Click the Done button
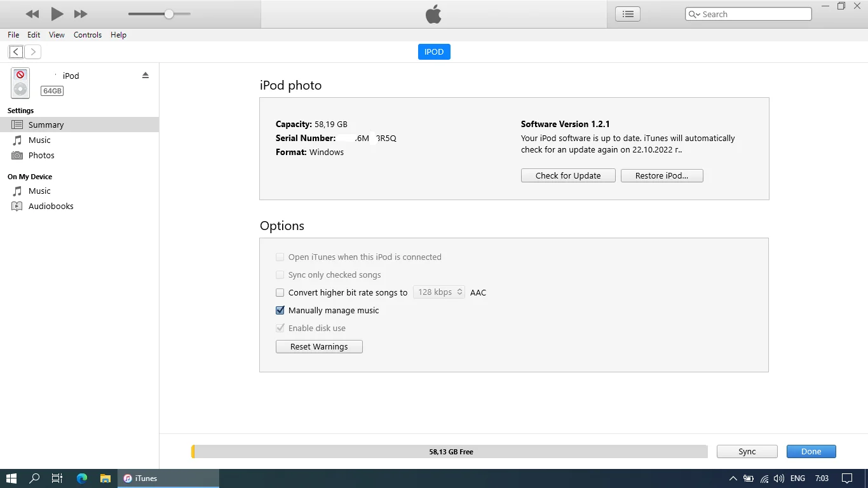 [x=811, y=452]
